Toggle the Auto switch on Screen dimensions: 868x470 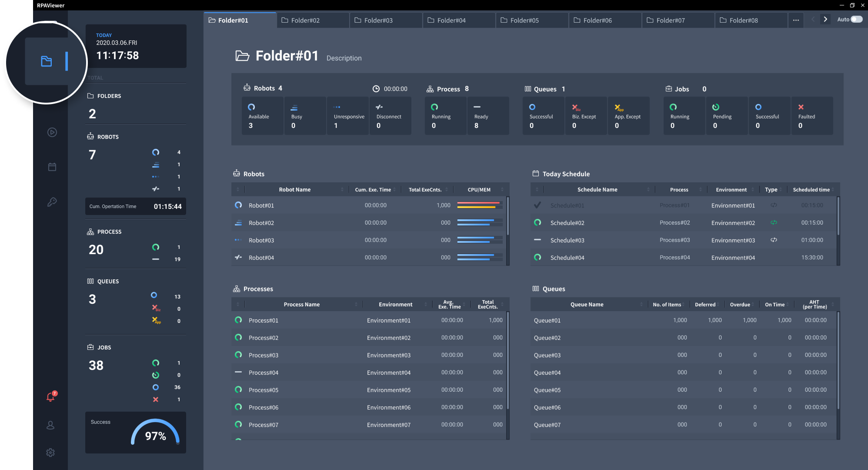[x=856, y=20]
